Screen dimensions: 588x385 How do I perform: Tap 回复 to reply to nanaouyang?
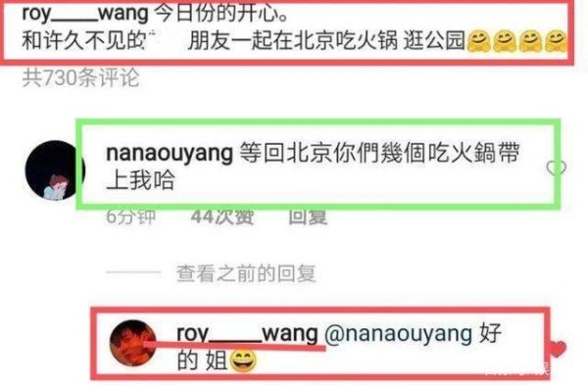pyautogui.click(x=308, y=217)
